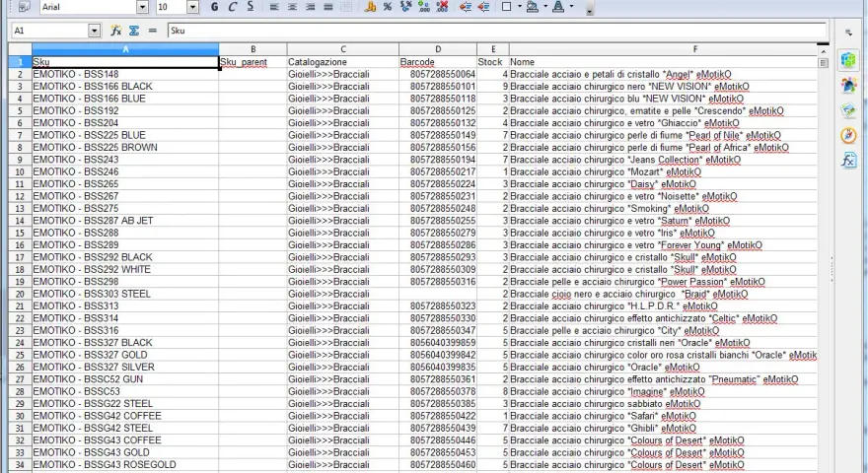This screenshot has height=473, width=868.
Task: Click the Sum icon
Action: 134,31
